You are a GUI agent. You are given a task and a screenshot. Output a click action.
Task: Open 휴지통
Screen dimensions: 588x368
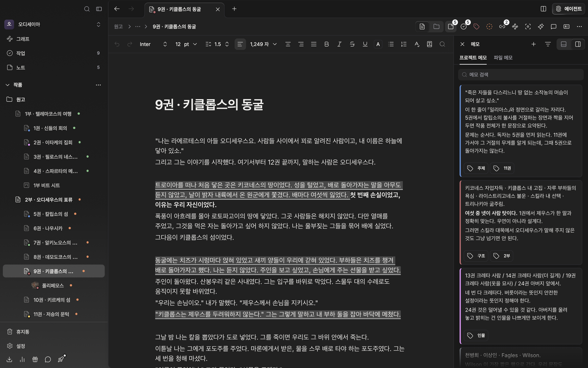click(54, 331)
